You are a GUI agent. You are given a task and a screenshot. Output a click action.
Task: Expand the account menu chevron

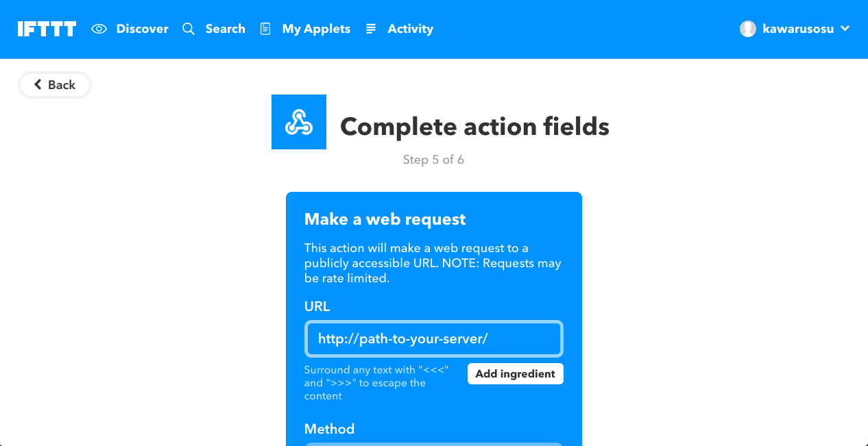tap(845, 29)
